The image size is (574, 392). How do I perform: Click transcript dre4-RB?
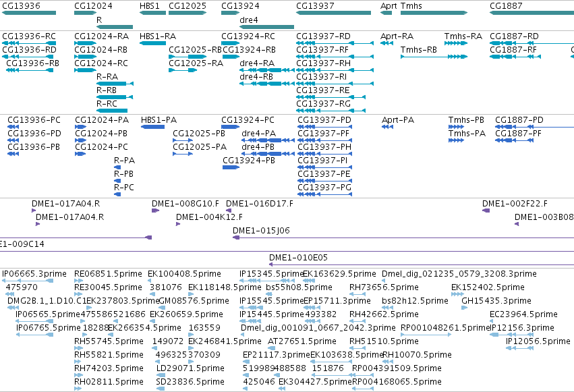267,84
